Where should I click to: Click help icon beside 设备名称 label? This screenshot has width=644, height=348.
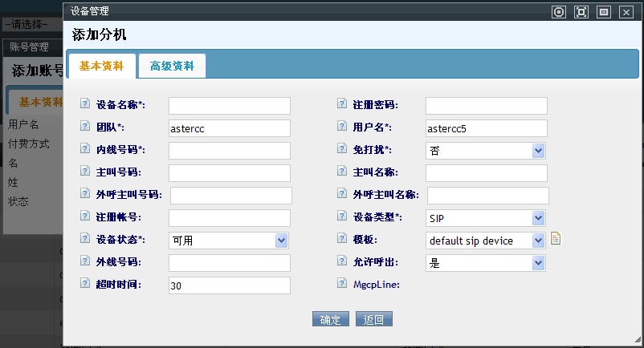86,105
